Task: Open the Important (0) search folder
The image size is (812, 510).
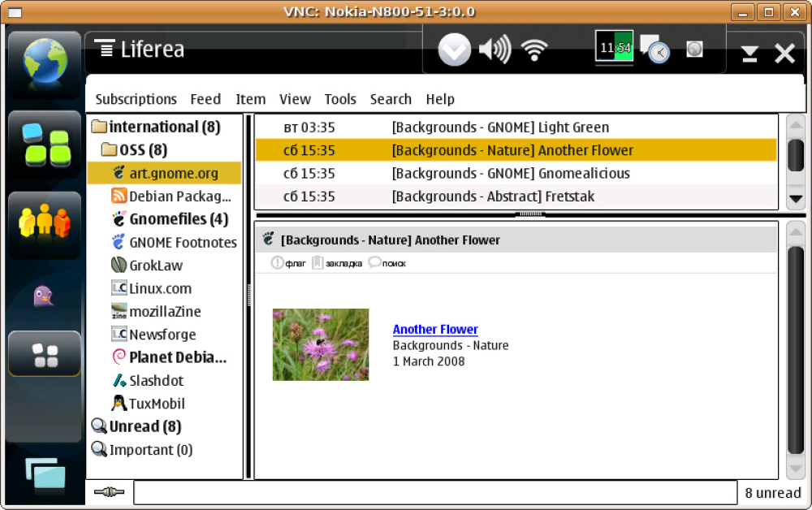Action: click(x=165, y=449)
